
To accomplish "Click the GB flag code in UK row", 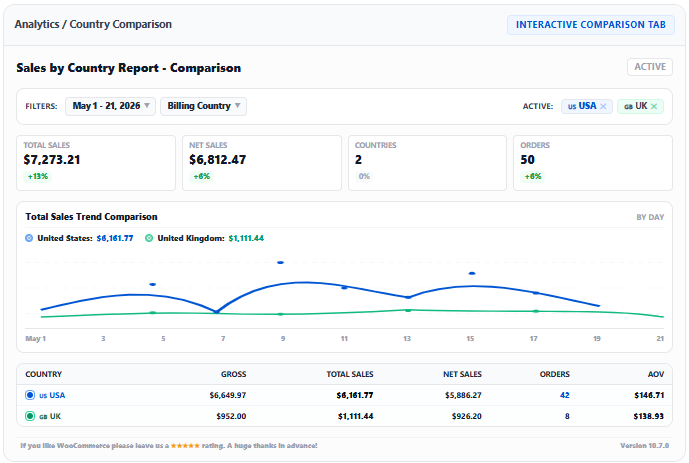I will pyautogui.click(x=43, y=416).
